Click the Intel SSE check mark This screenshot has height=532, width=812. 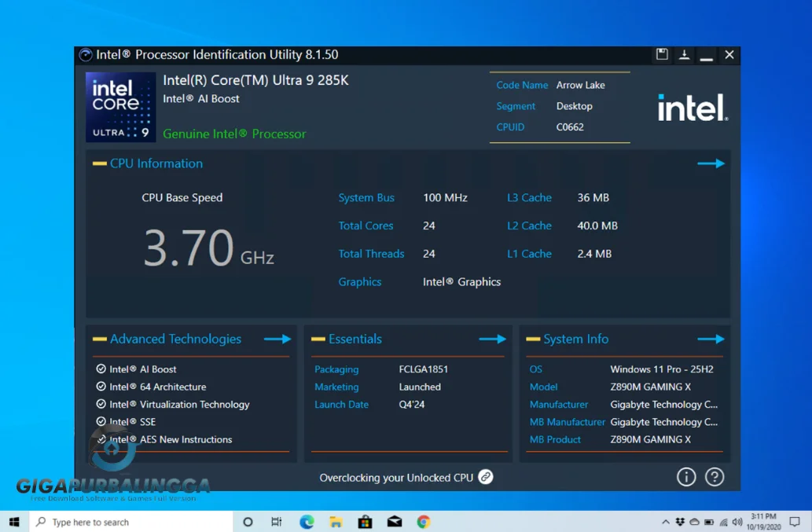(101, 422)
